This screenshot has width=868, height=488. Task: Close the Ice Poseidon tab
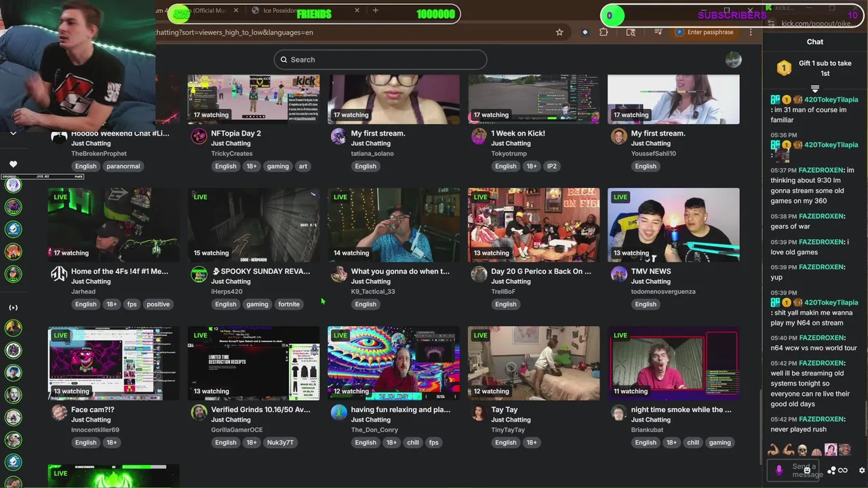point(357,10)
